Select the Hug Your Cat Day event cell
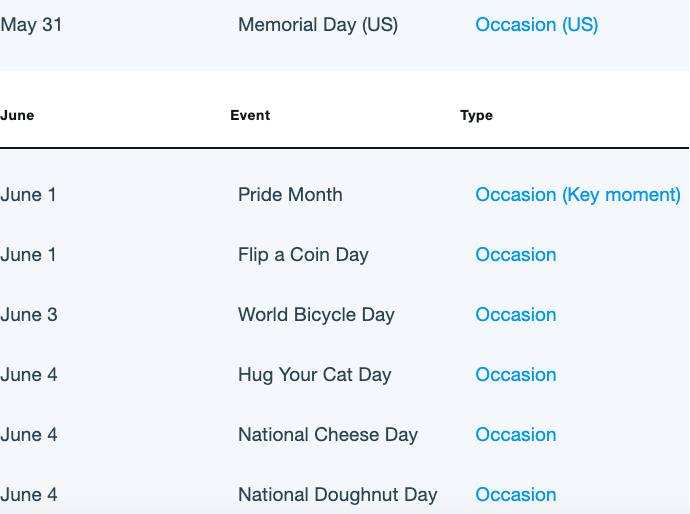This screenshot has height=514, width=690. pos(314,375)
